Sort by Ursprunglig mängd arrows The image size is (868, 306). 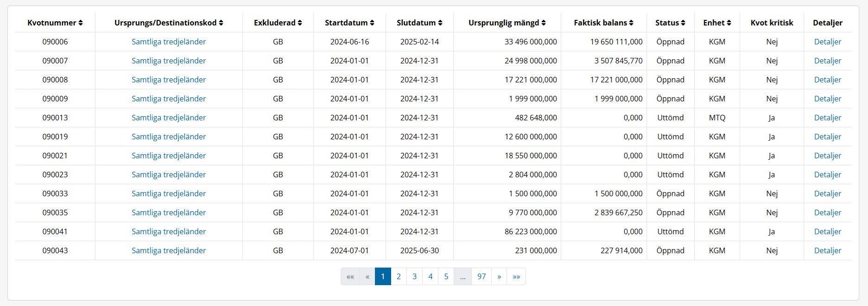click(x=544, y=23)
